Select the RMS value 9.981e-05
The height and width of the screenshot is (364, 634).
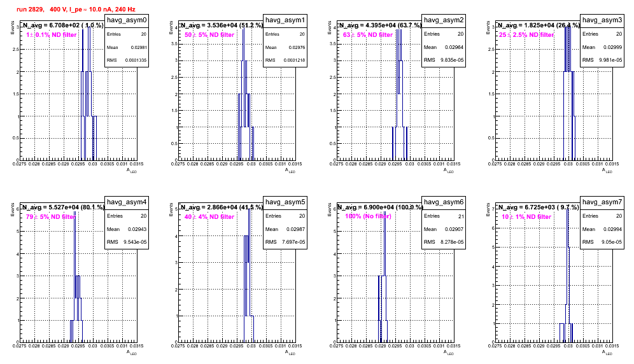(x=610, y=60)
